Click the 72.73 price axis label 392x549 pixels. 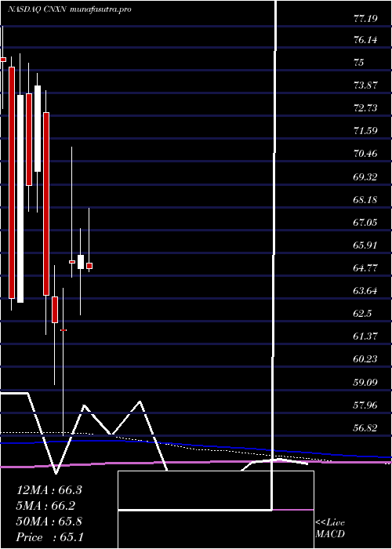(x=365, y=108)
